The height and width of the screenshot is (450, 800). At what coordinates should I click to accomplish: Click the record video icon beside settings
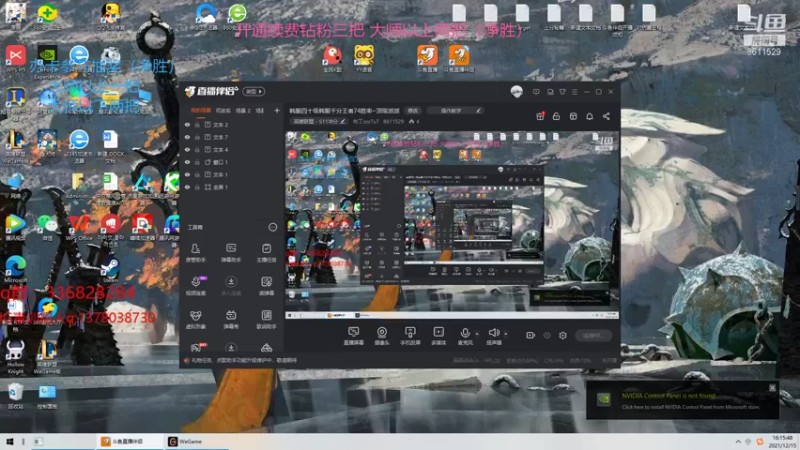point(531,335)
